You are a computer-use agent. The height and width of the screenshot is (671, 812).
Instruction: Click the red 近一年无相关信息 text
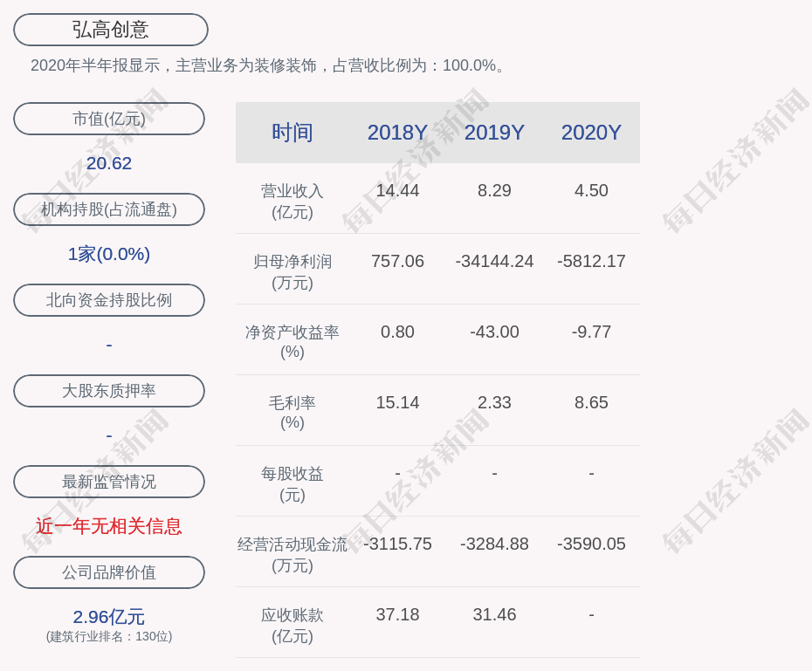coord(109,526)
